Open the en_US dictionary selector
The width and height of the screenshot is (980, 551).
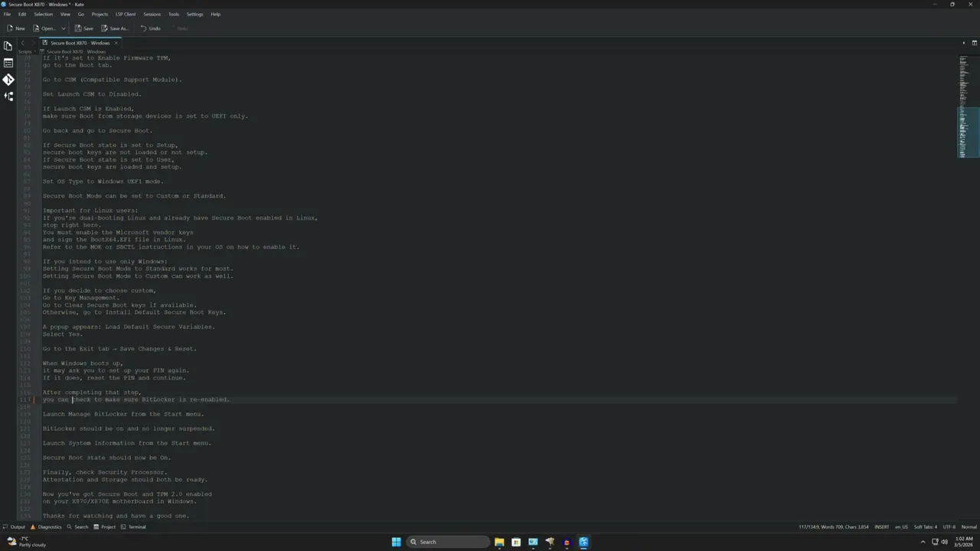point(901,527)
